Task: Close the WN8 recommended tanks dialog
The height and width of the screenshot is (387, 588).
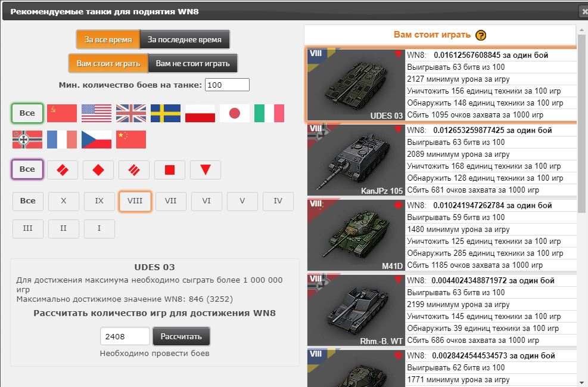Action: [x=584, y=12]
